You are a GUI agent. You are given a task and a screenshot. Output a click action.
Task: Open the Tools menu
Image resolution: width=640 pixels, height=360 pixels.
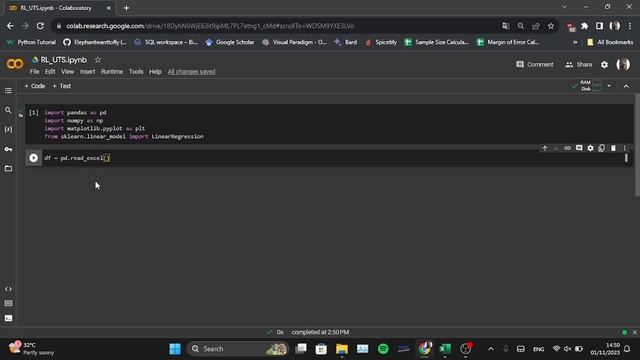click(x=136, y=71)
